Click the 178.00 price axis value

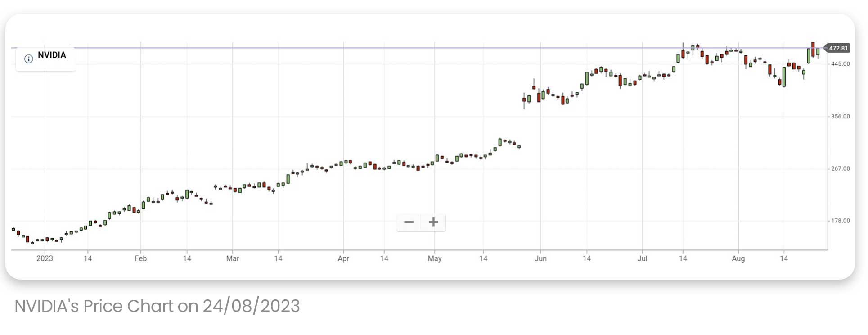pos(840,220)
